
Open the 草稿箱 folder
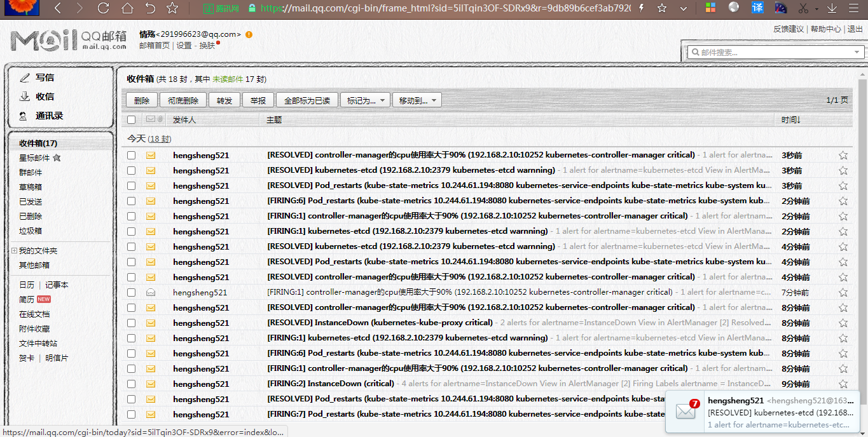coord(31,187)
